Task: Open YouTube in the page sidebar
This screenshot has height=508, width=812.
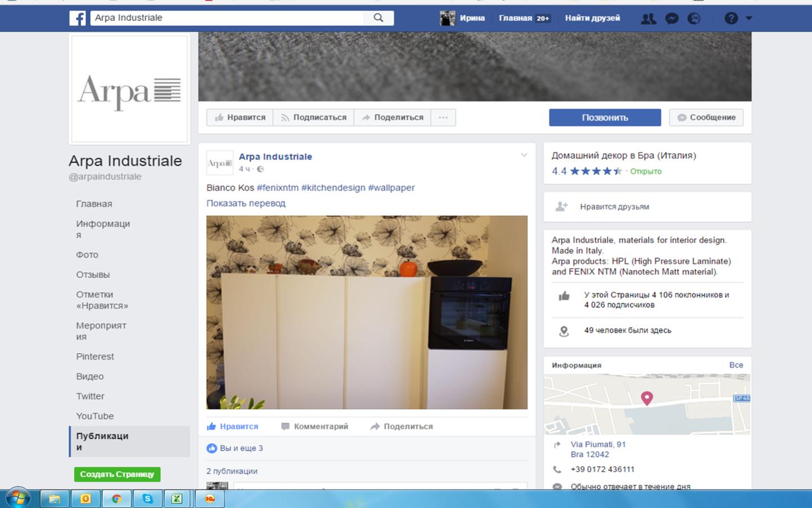Action: coord(95,416)
